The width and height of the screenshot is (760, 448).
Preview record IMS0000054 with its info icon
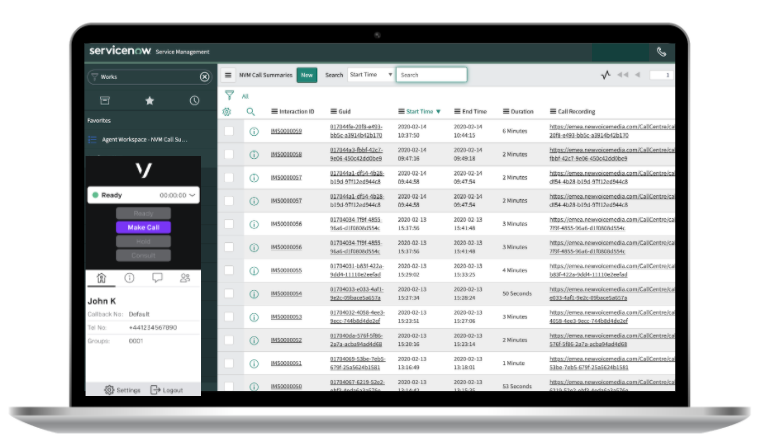(254, 294)
